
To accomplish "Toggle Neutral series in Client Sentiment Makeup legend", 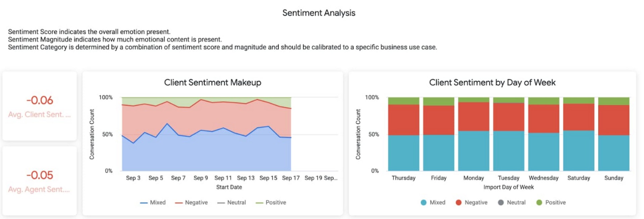I will click(x=232, y=203).
